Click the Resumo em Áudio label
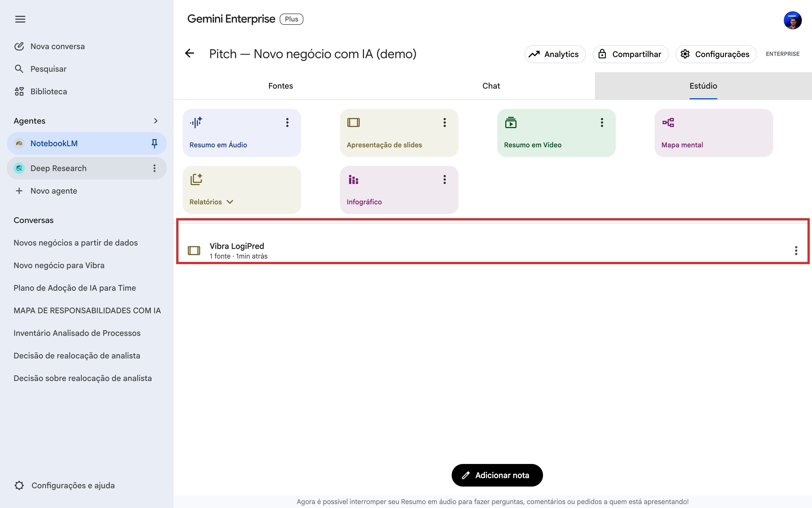Screen dimensions: 812x508 (218, 145)
